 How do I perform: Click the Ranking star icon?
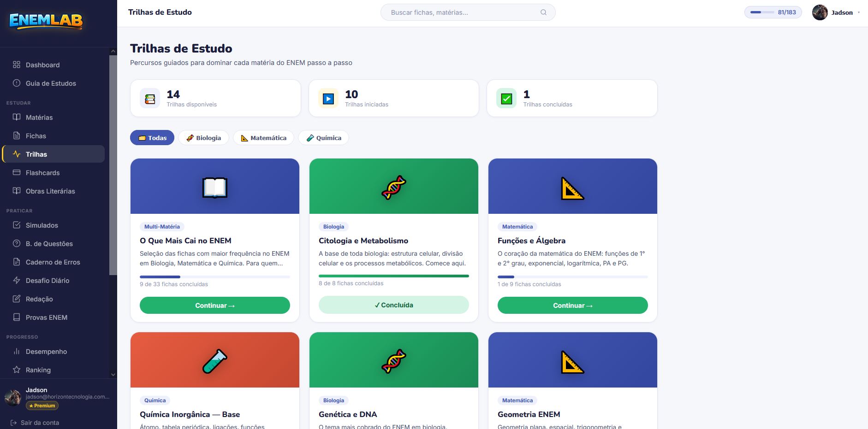(x=17, y=370)
